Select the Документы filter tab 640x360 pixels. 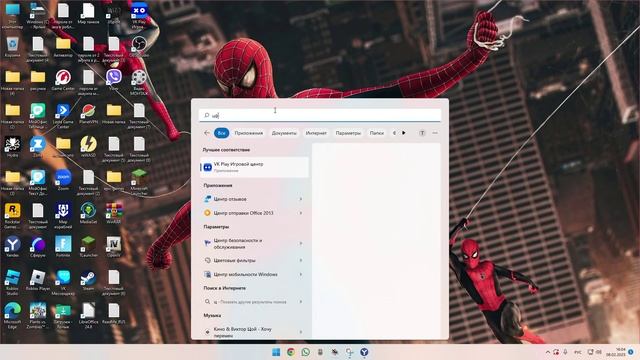click(x=284, y=133)
